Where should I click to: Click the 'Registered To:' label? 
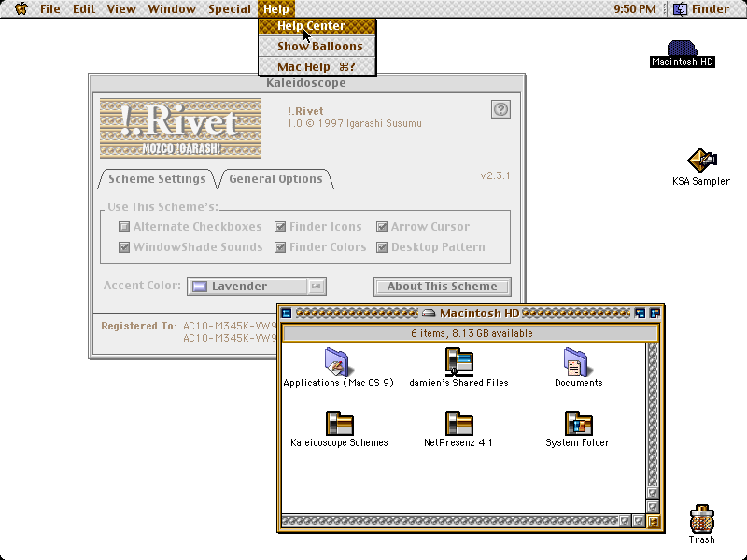point(138,326)
